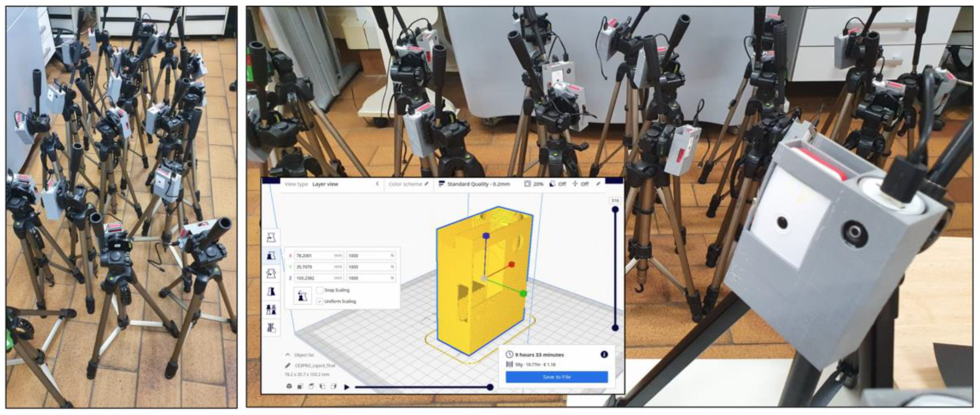Select the Scale tool icon

click(x=271, y=255)
